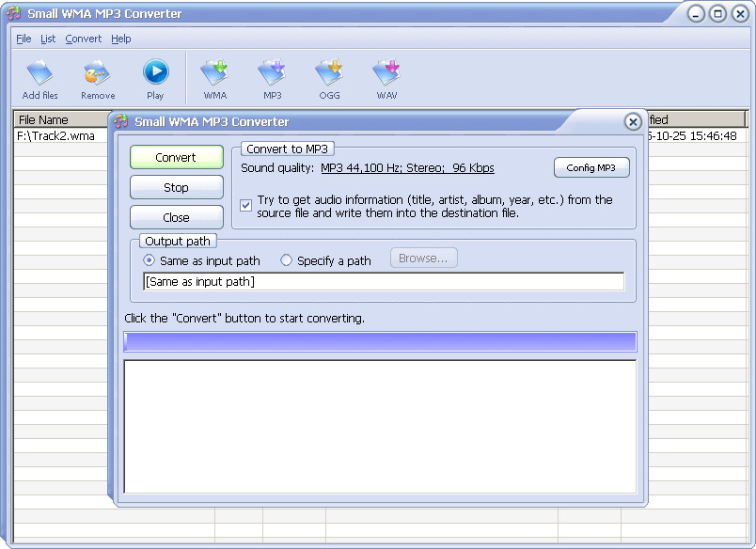Open the Config MP3 settings
756x549 pixels.
[x=591, y=167]
